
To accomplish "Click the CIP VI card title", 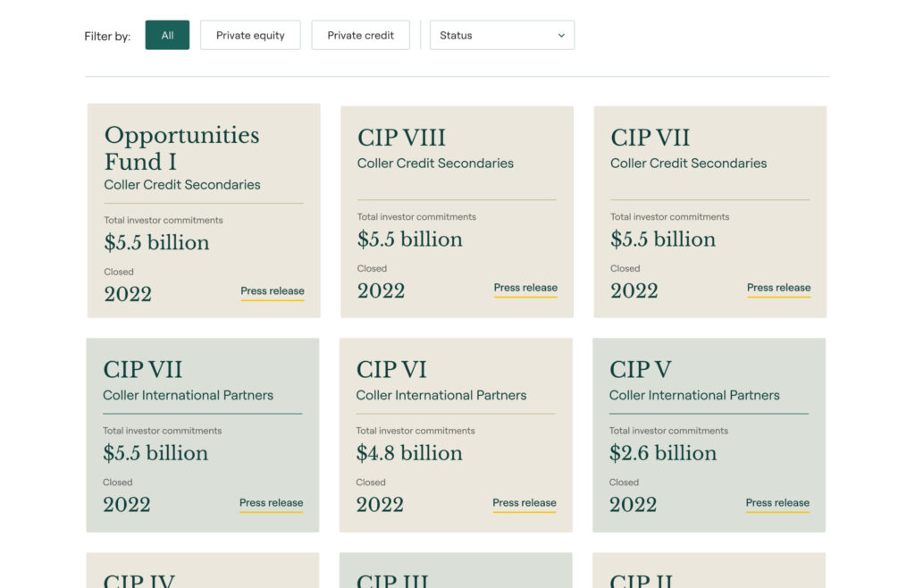I will (x=391, y=370).
